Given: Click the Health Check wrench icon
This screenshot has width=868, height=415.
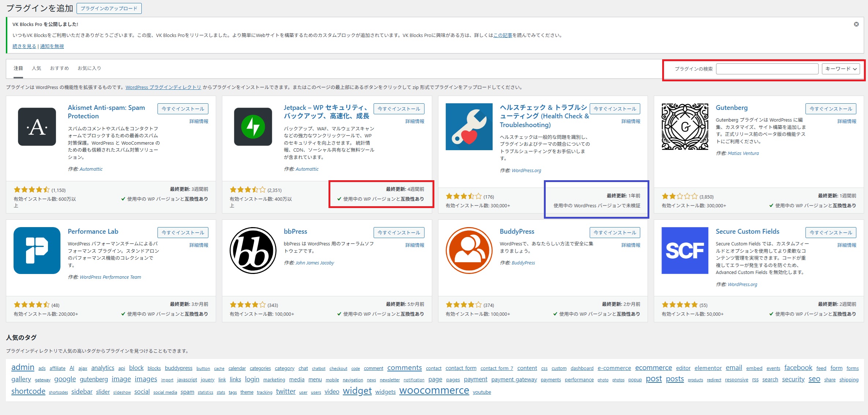Looking at the screenshot, I should click(x=469, y=127).
